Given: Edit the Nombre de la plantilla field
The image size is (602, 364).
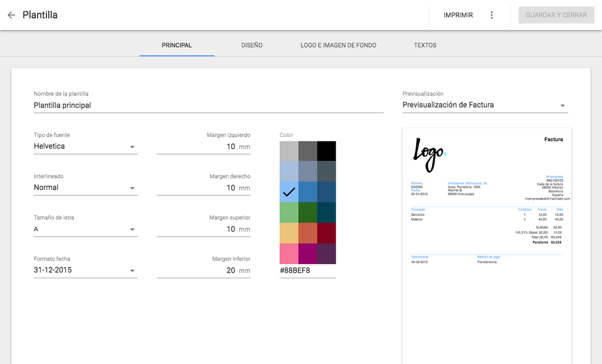Looking at the screenshot, I should (x=208, y=105).
